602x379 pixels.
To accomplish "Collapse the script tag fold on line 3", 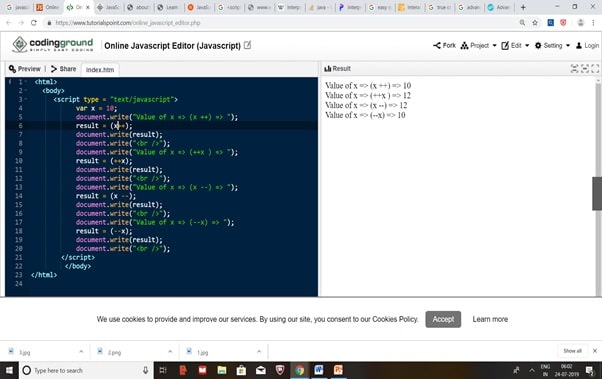I will (26, 99).
